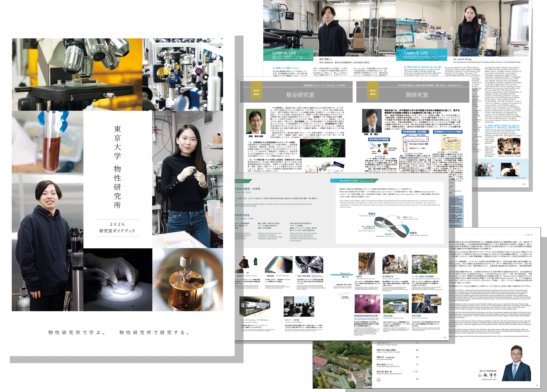Click the question about advice for choosing a laboratory
547x392 pixels.
pos(502,127)
